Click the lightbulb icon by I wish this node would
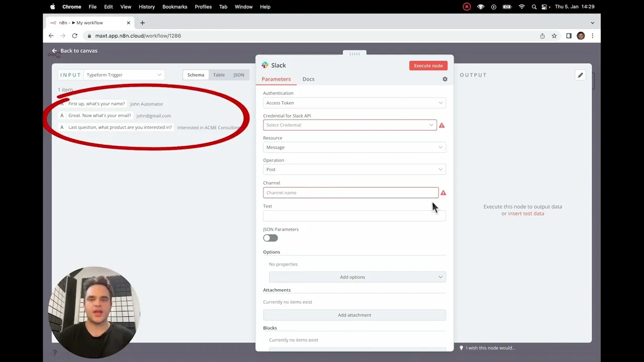The image size is (644, 362). pyautogui.click(x=461, y=348)
